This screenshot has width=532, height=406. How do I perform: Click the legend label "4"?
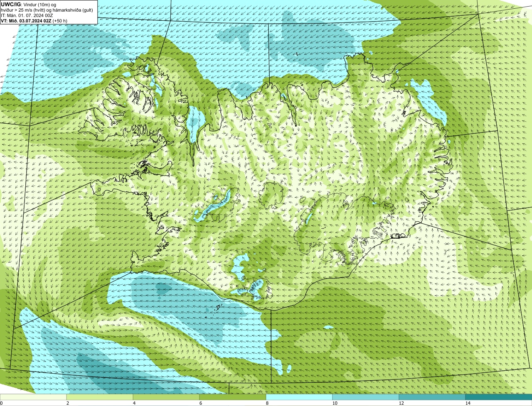pyautogui.click(x=134, y=403)
